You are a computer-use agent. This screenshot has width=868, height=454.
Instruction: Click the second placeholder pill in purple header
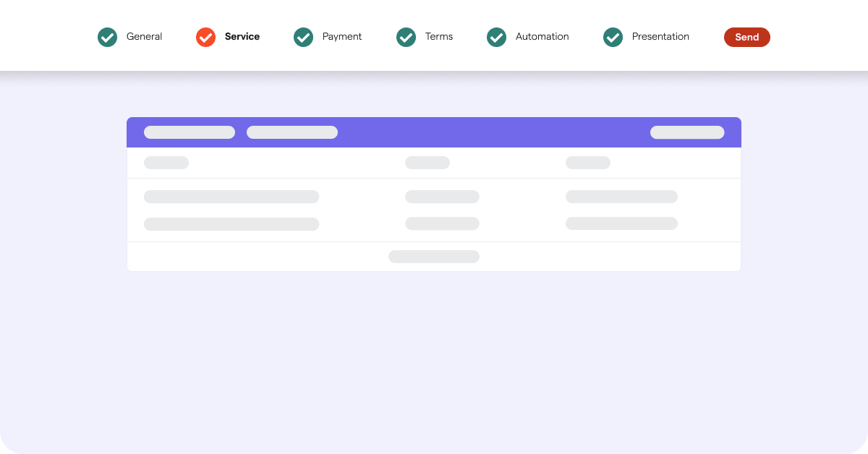pos(292,132)
